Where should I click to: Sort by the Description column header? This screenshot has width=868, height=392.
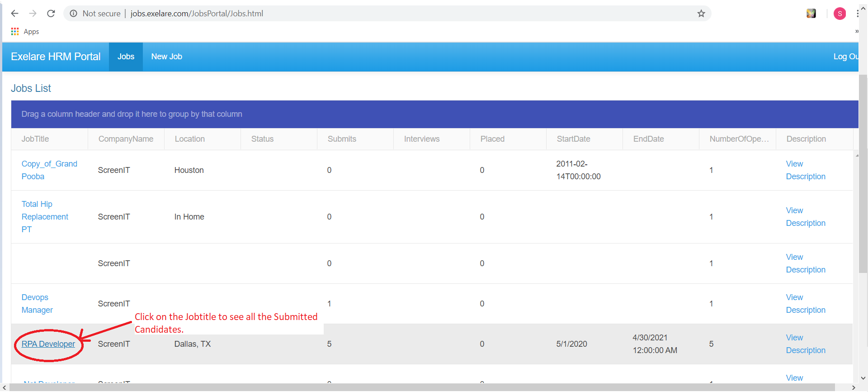coord(806,139)
